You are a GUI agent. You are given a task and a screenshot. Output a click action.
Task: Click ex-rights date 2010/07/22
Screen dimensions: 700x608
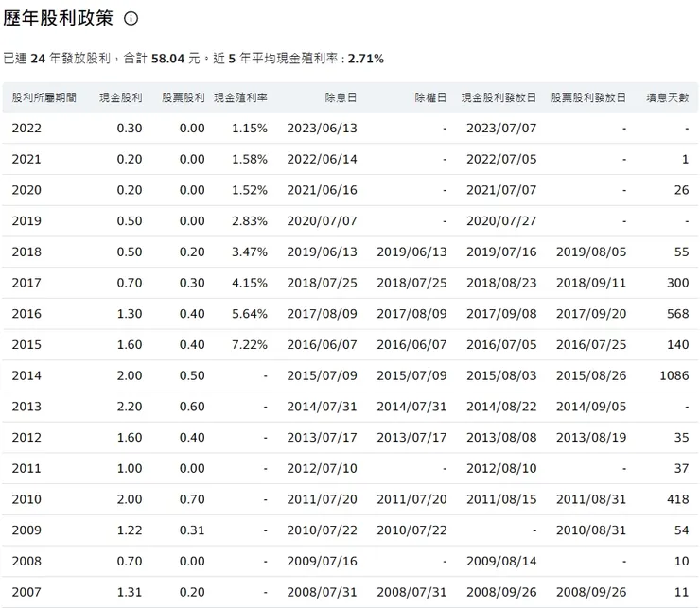click(x=411, y=530)
